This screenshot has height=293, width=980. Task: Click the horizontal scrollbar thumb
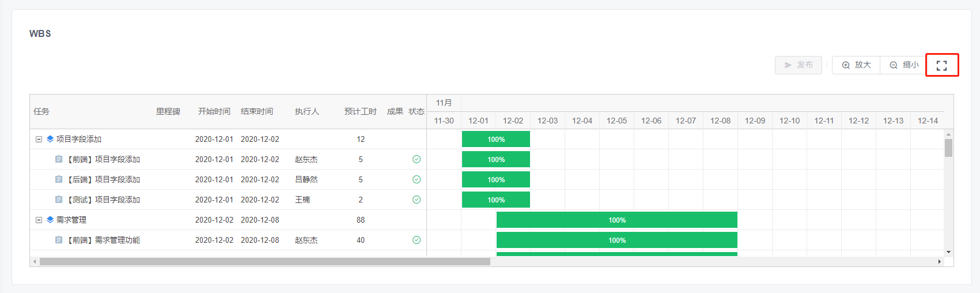click(265, 261)
